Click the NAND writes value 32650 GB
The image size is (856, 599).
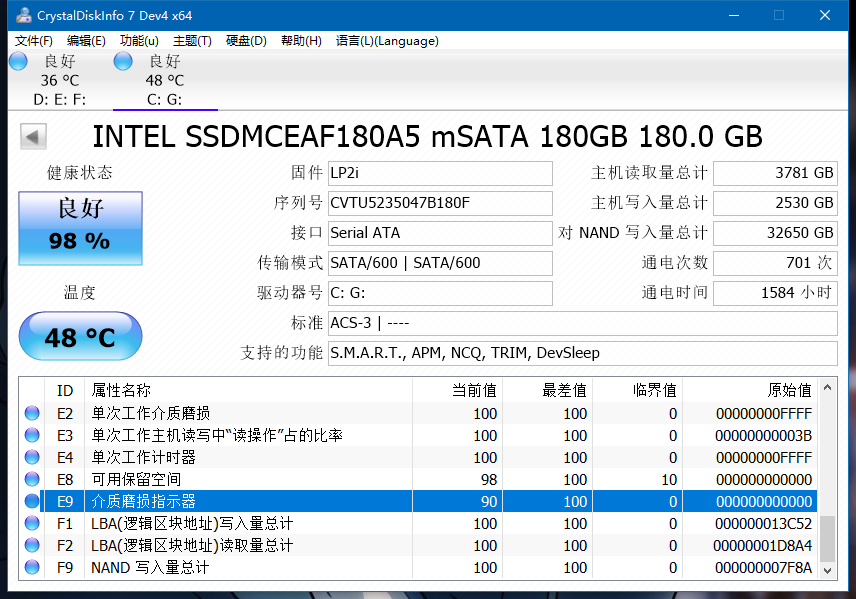775,233
